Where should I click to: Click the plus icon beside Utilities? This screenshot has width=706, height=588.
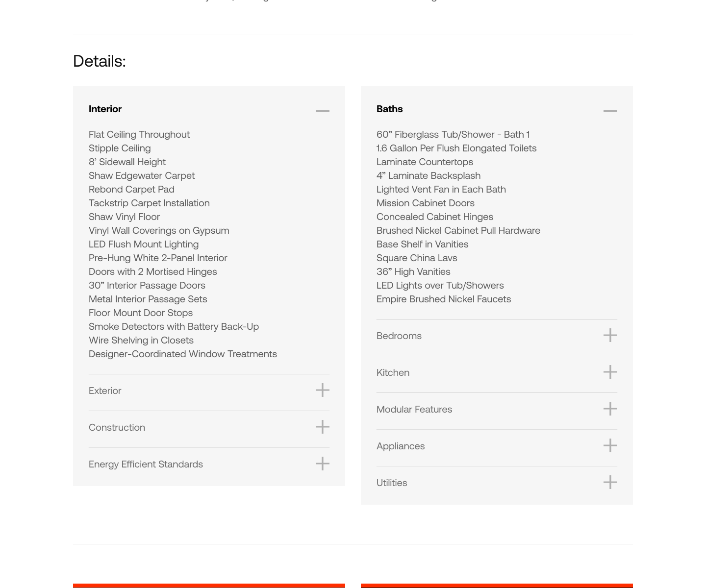click(610, 482)
